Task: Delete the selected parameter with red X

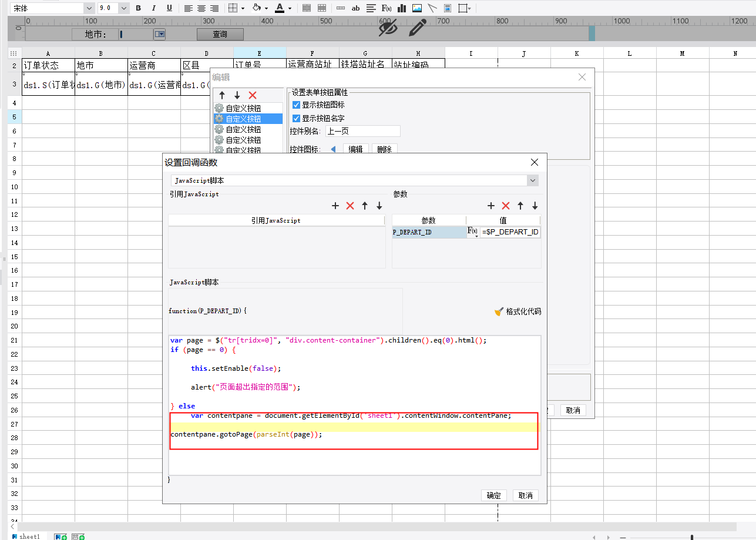Action: click(x=506, y=206)
